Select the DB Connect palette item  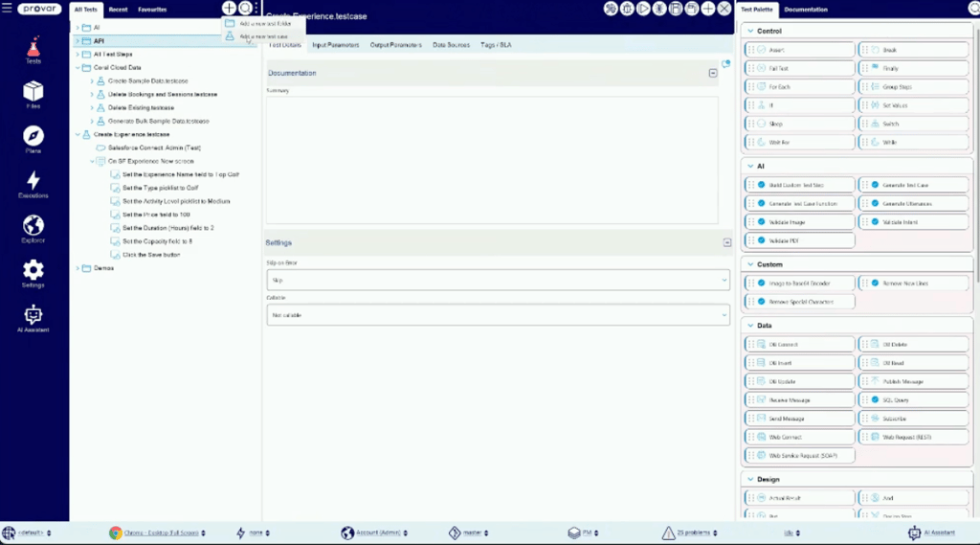pos(799,344)
